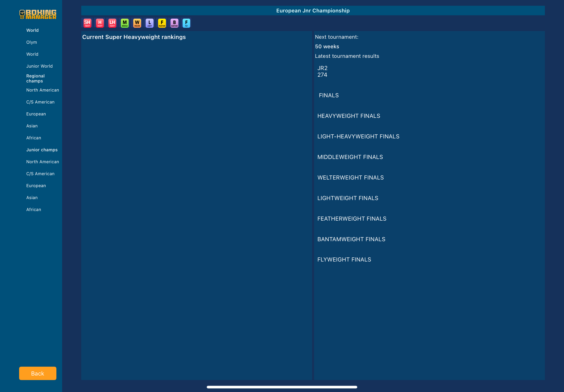Select the Welterweight W icon
This screenshot has width=564, height=392.
(x=137, y=23)
